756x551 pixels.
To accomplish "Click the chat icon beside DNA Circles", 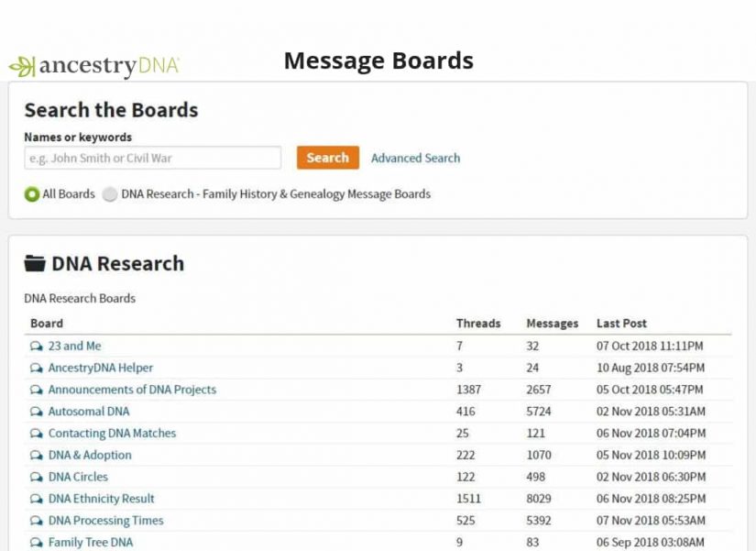I will pos(37,478).
